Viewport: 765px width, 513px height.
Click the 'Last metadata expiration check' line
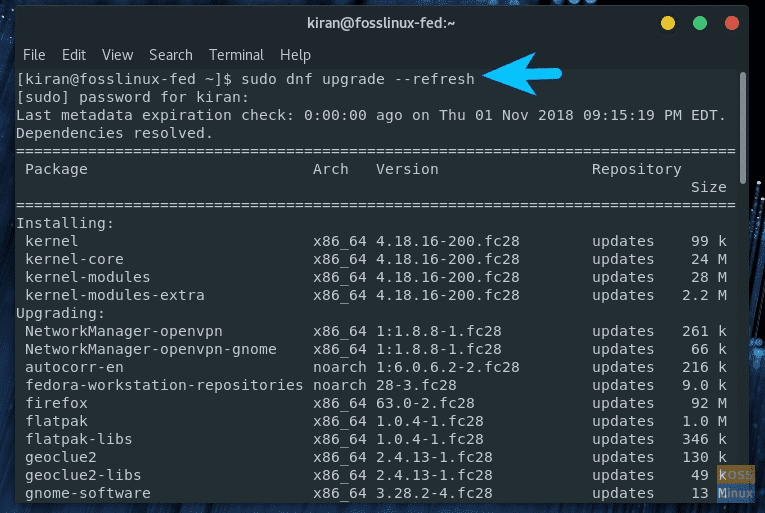371,115
